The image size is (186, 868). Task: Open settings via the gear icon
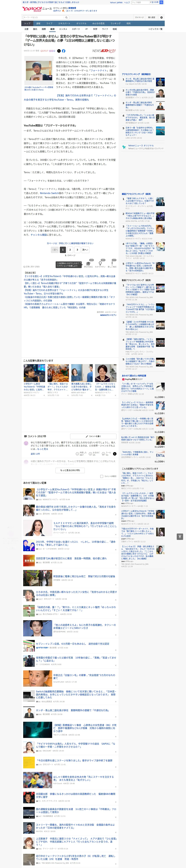tap(161, 18)
